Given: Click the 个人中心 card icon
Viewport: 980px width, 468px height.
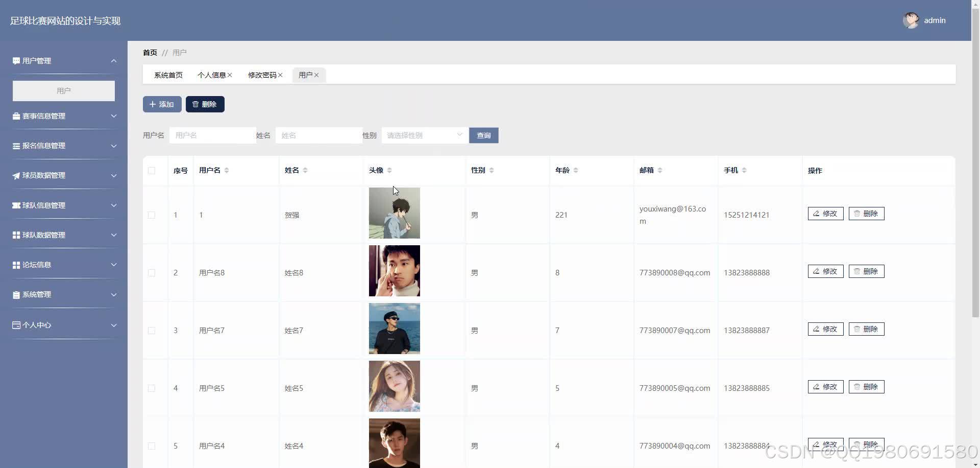Looking at the screenshot, I should 16,325.
